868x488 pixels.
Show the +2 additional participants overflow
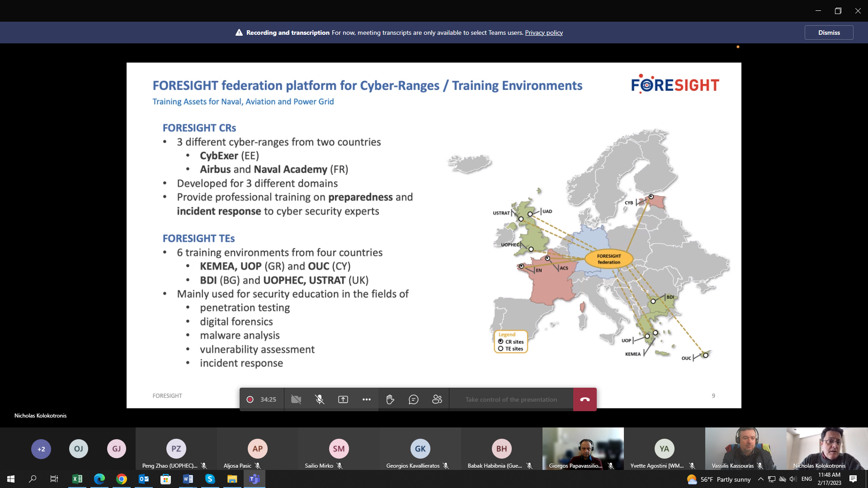[x=41, y=449]
